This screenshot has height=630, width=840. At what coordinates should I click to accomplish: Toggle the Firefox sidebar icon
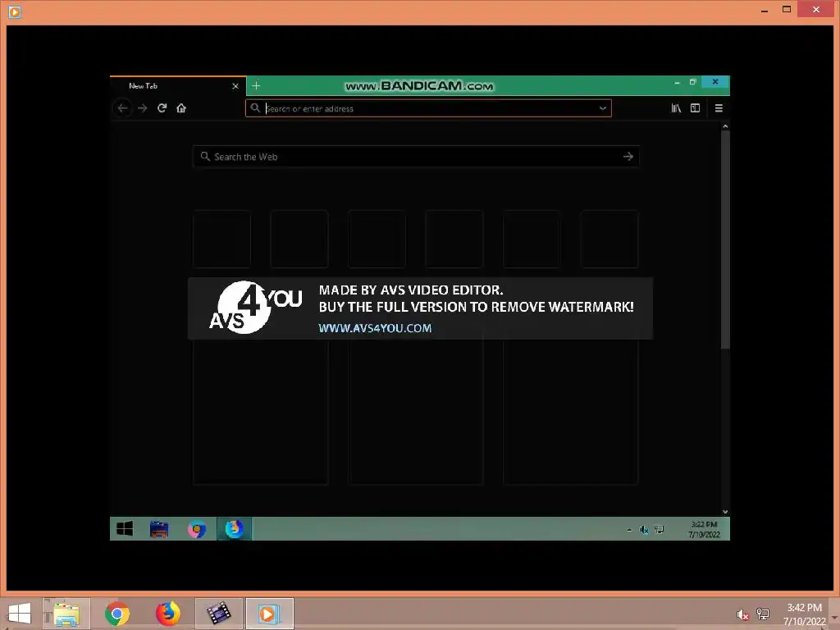pyautogui.click(x=696, y=108)
